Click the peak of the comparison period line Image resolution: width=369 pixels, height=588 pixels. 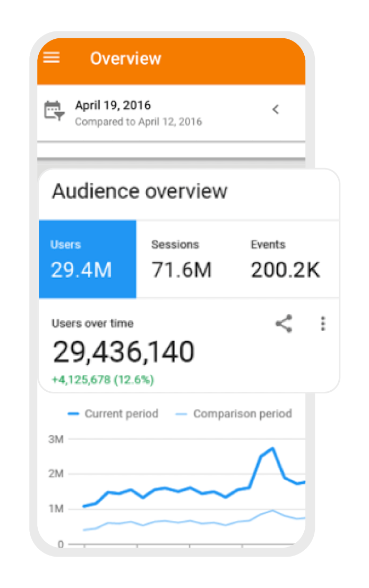[273, 510]
